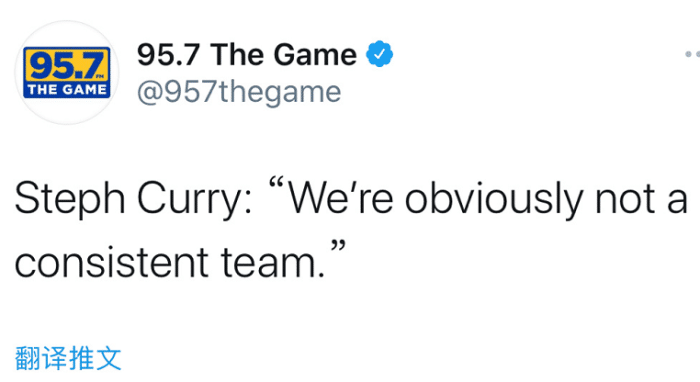
Task: Click the word consistent in tweet body
Action: pyautogui.click(x=112, y=262)
